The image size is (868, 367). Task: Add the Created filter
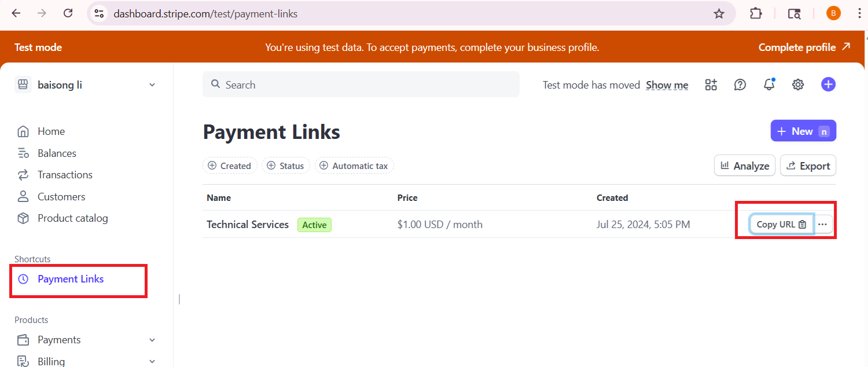pos(229,166)
